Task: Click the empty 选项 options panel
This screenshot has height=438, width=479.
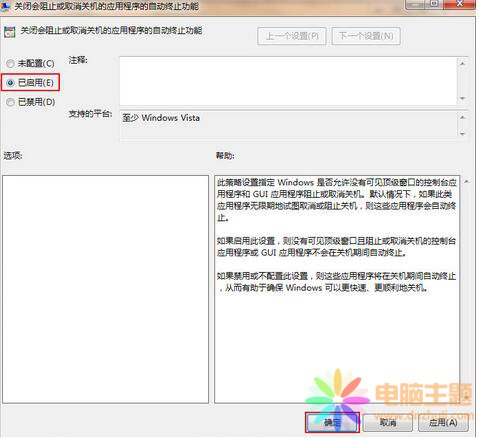Action: tap(105, 289)
